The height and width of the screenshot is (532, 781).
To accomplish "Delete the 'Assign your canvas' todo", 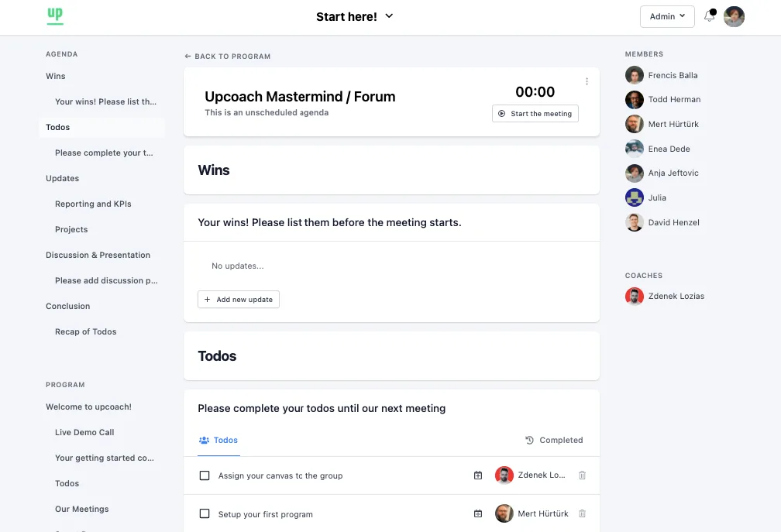I will [582, 475].
